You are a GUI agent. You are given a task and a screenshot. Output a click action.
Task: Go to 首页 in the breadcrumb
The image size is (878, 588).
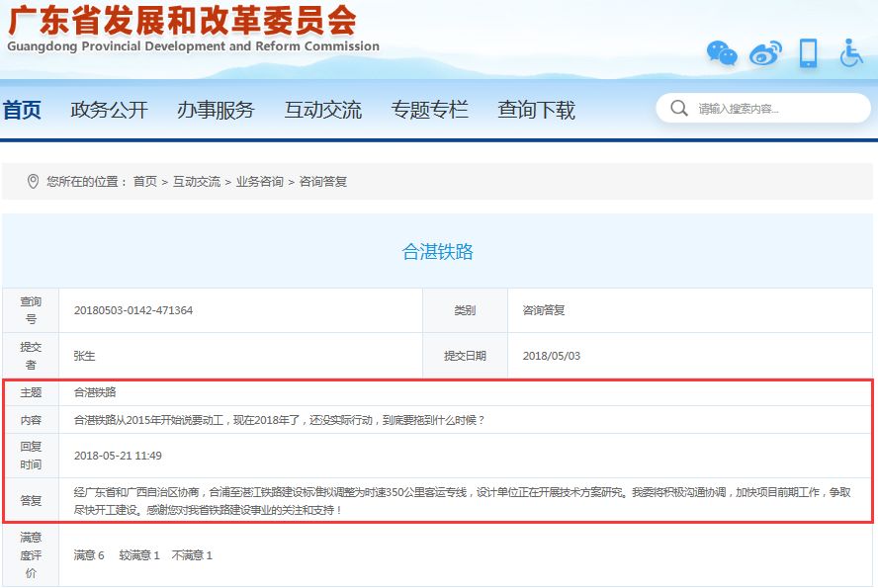click(x=144, y=182)
